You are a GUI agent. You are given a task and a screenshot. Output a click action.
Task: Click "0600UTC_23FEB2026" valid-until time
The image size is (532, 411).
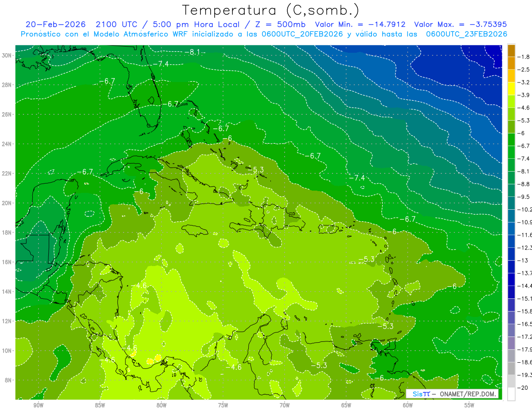[466, 34]
